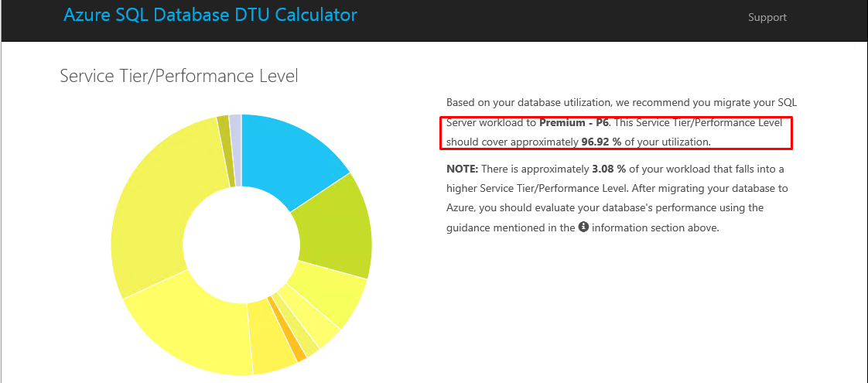Click the Azure SQL Database DTU Calculator title

(210, 15)
